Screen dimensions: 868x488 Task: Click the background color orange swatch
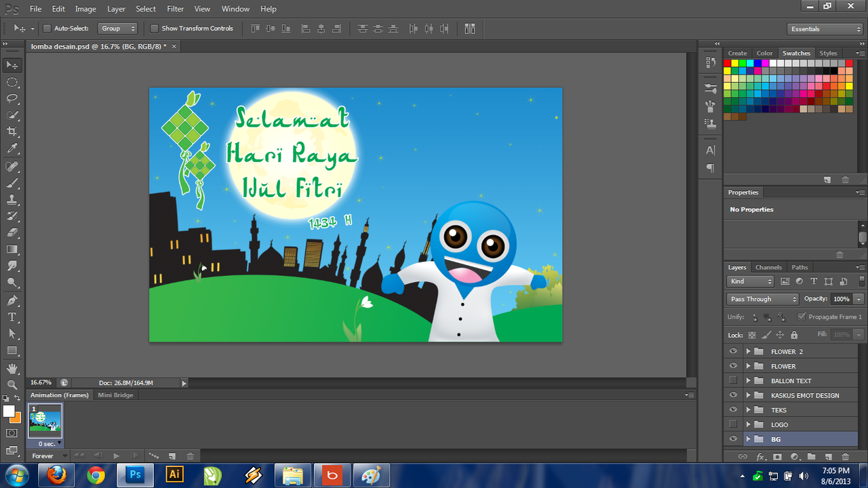coord(16,417)
